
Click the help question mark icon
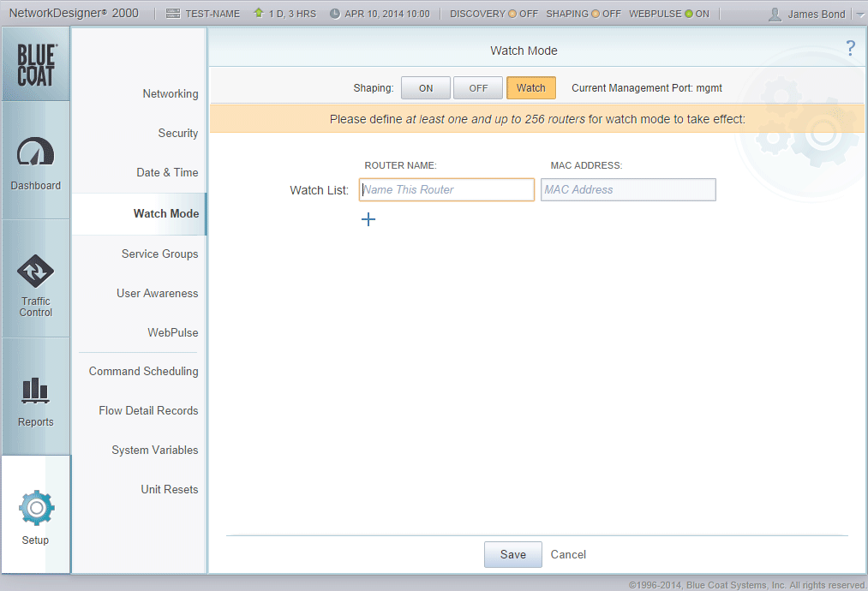[850, 48]
